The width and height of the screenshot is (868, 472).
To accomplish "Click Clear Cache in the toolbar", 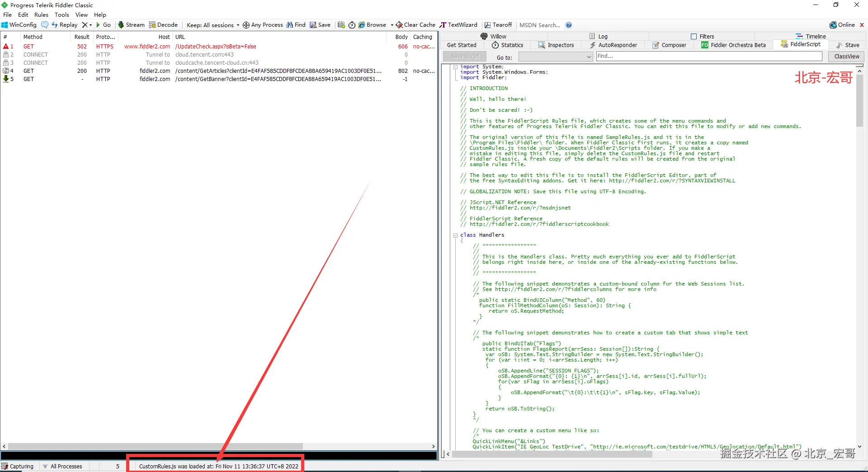I will (415, 25).
